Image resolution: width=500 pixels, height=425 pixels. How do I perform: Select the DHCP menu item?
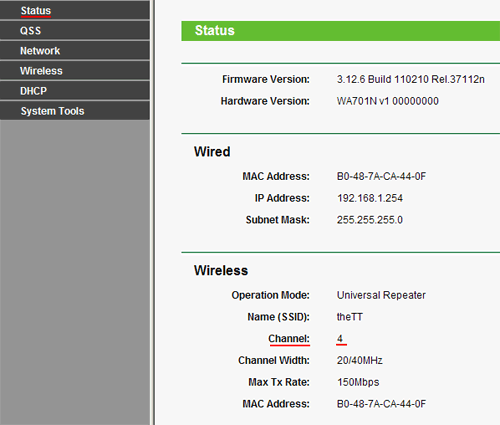click(75, 91)
